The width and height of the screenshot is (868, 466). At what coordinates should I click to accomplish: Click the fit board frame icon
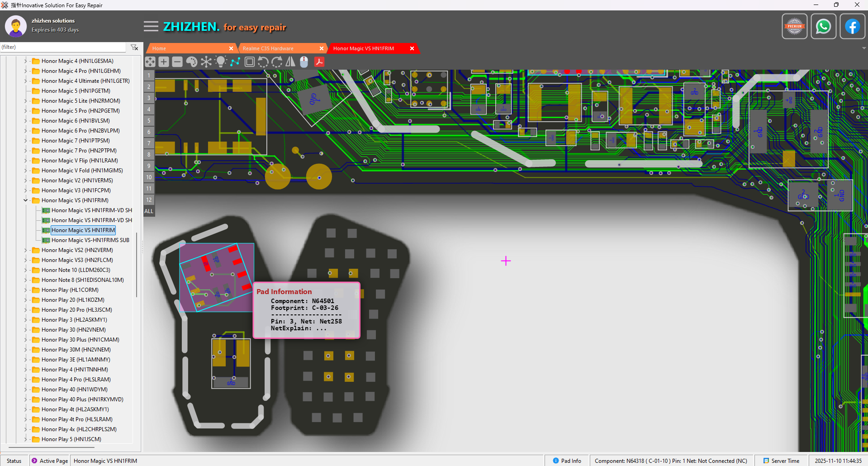pos(249,62)
